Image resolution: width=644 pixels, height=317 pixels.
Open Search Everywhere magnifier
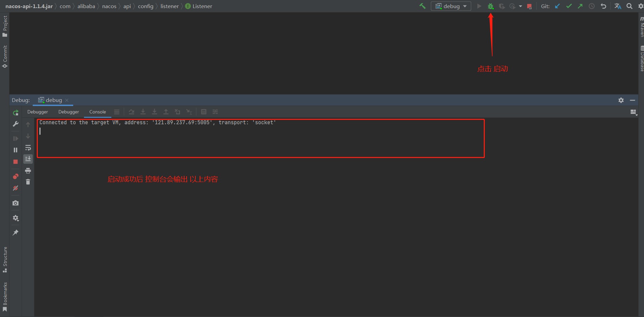coord(629,6)
